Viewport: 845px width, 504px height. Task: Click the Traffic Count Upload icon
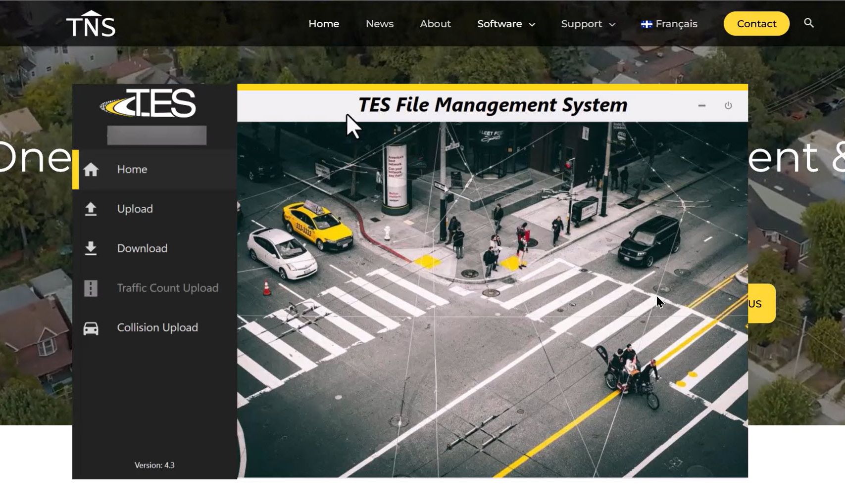pyautogui.click(x=91, y=288)
